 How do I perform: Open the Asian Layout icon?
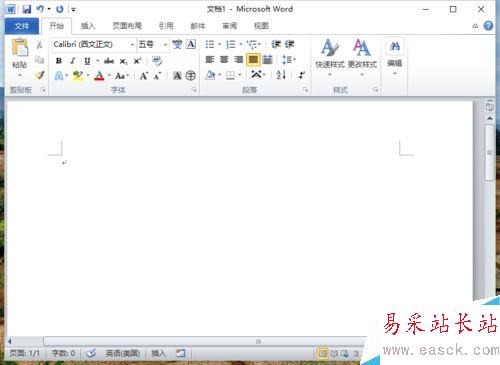(256, 74)
